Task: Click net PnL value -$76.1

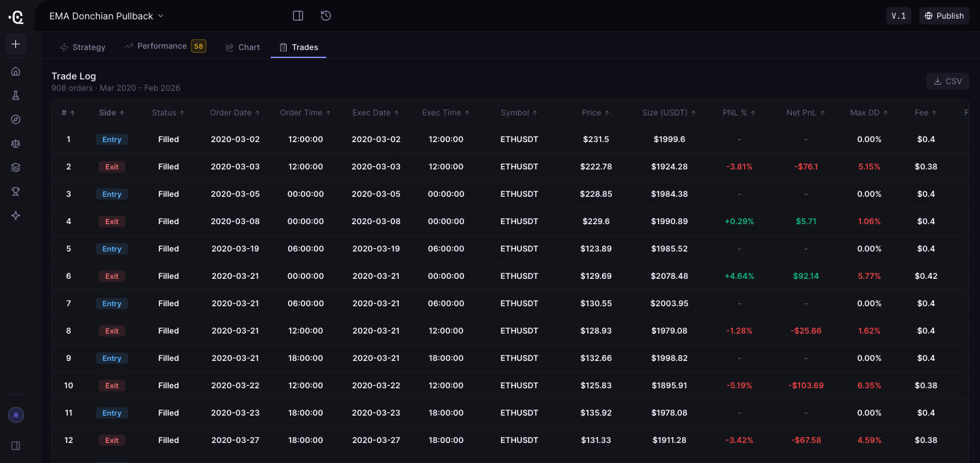Action: point(806,167)
